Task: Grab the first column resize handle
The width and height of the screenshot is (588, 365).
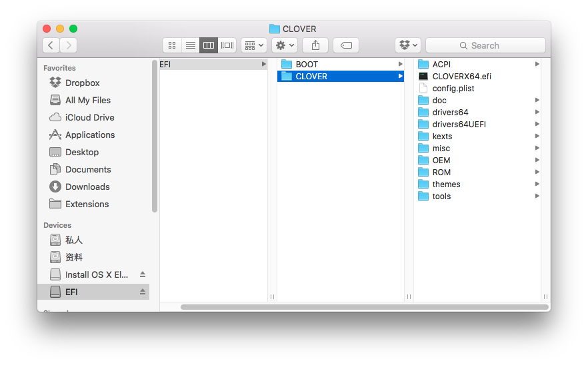Action: coord(272,297)
